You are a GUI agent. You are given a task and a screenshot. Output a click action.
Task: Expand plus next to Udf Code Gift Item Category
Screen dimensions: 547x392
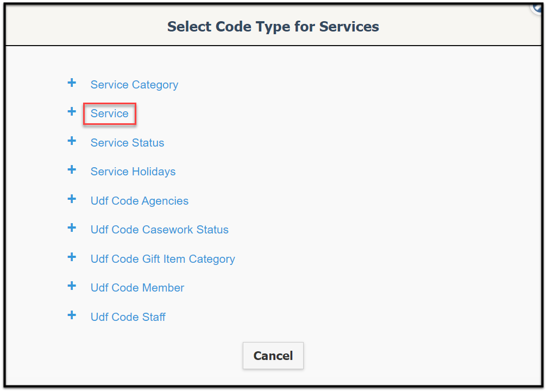click(72, 257)
